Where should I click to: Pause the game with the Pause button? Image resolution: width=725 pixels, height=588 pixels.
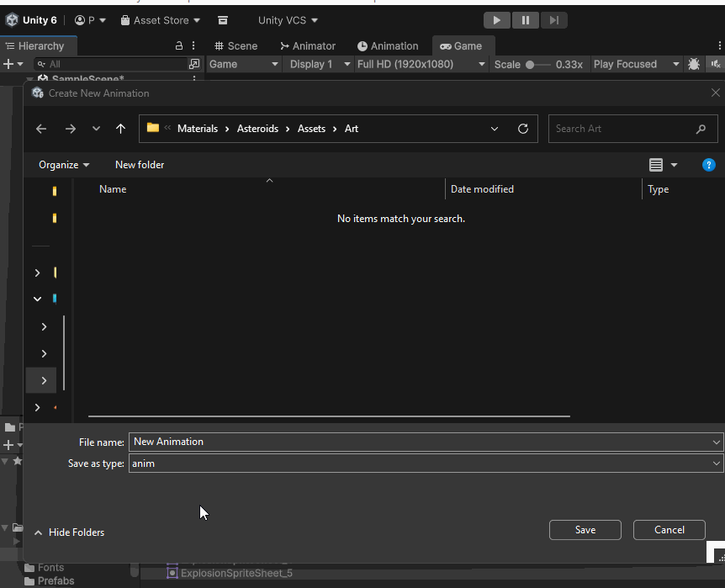coord(526,20)
